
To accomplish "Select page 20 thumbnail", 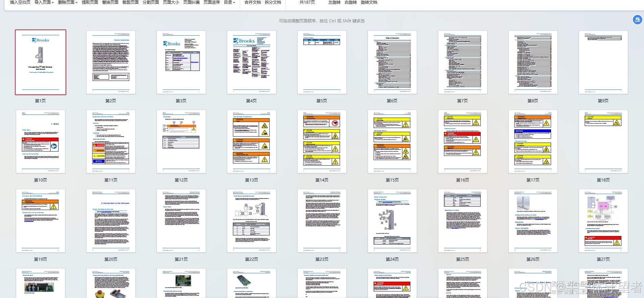I will tap(111, 221).
